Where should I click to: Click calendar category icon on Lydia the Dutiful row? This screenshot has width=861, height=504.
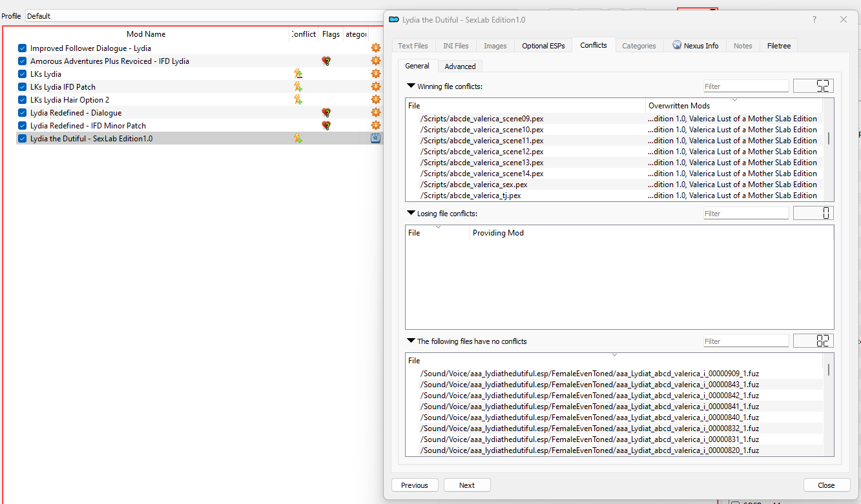click(375, 138)
